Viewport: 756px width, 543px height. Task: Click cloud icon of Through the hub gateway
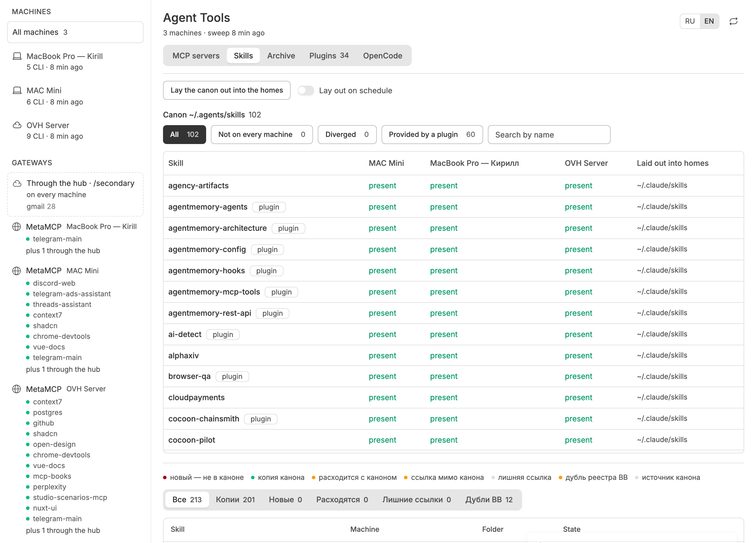(17, 184)
